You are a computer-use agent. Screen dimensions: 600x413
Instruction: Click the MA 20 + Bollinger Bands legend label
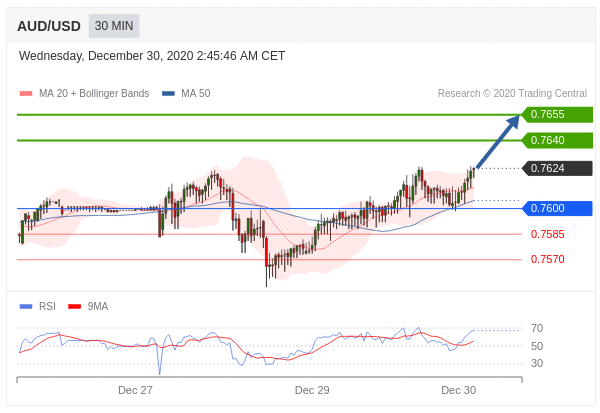coord(94,93)
